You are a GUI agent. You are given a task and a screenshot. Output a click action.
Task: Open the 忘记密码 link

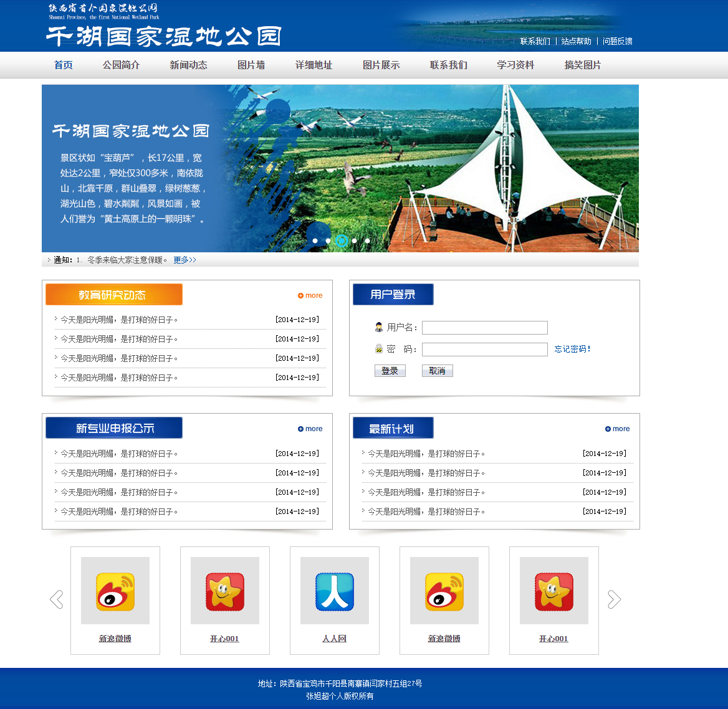pos(572,349)
